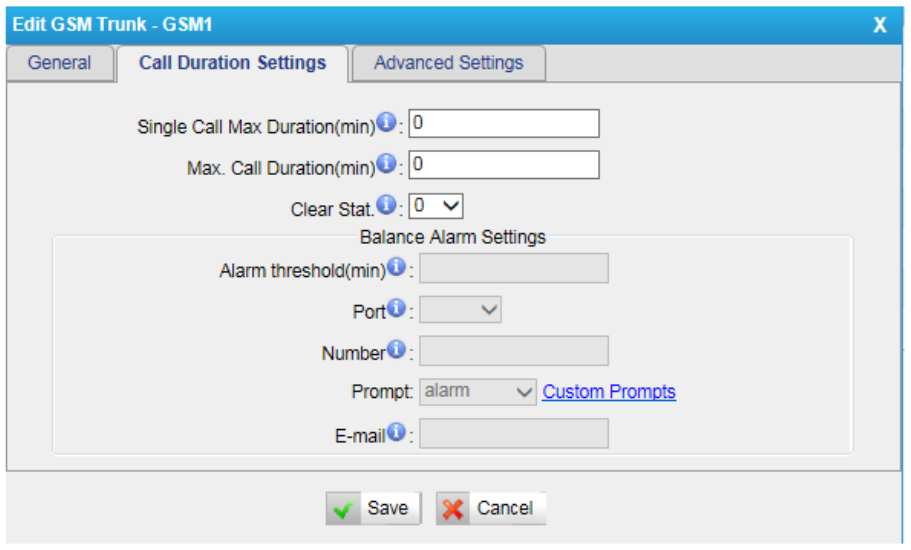Click the Cancel button
The height and width of the screenshot is (550, 911).
491,508
